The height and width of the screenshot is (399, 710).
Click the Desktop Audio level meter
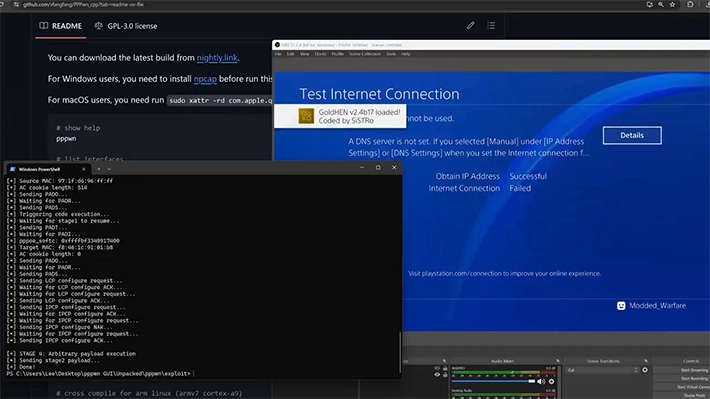[504, 395]
